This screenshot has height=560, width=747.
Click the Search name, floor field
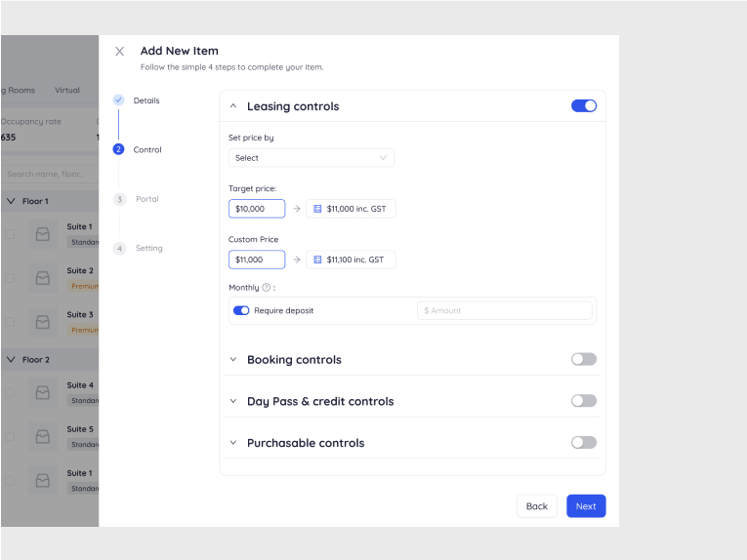(50, 174)
